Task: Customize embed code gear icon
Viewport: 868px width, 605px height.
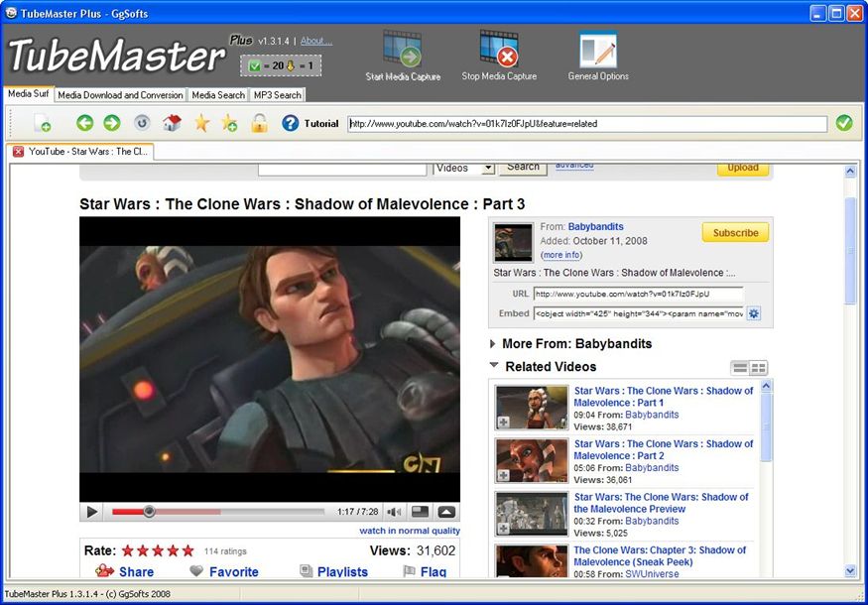Action: 753,313
